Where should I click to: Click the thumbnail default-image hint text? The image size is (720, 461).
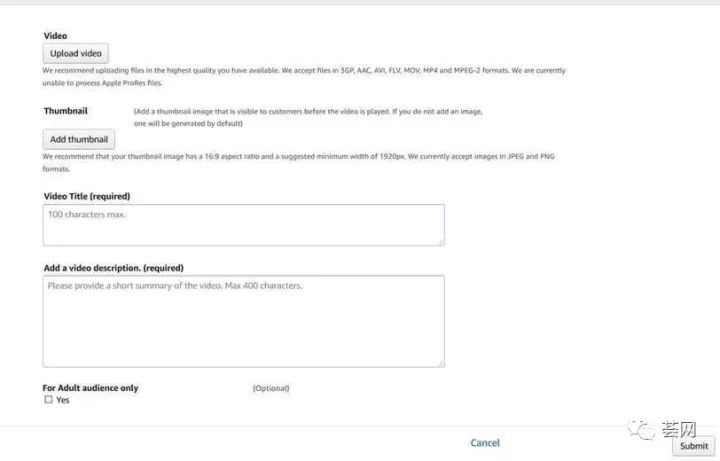click(308, 117)
